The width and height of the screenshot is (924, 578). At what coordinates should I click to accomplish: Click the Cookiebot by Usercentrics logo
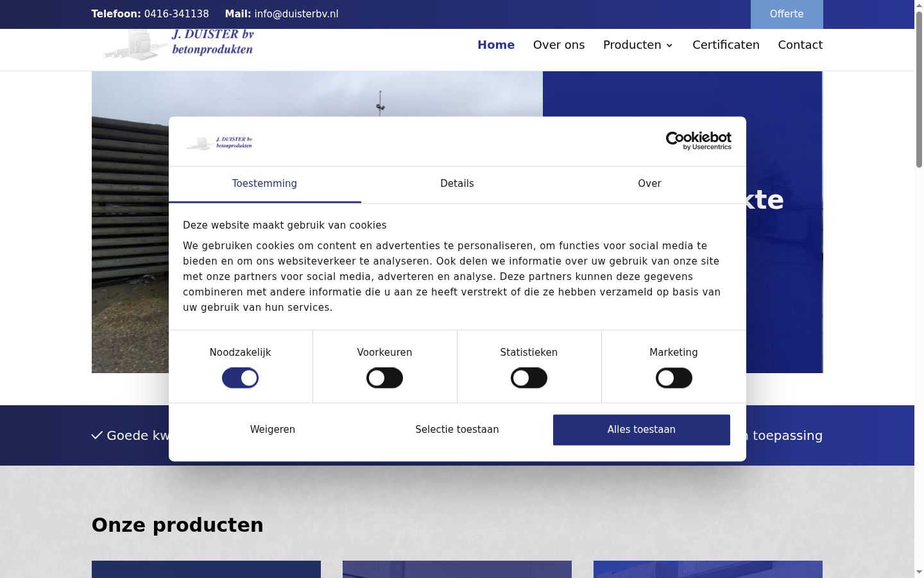698,141
